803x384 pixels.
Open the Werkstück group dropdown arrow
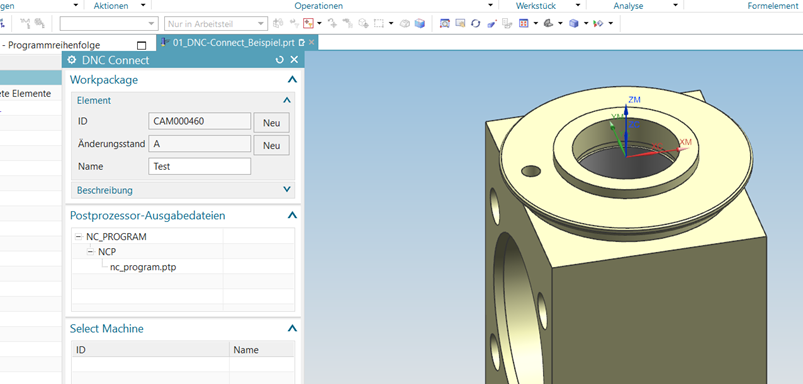point(578,5)
